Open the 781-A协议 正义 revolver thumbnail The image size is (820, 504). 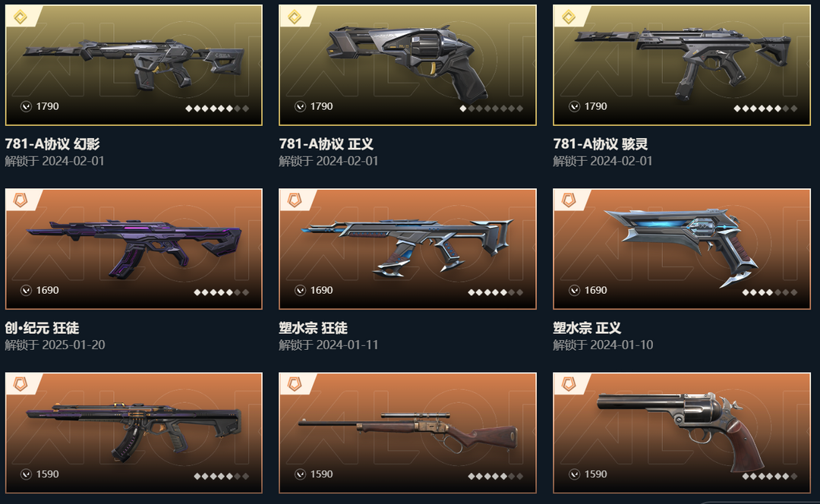[x=408, y=65]
